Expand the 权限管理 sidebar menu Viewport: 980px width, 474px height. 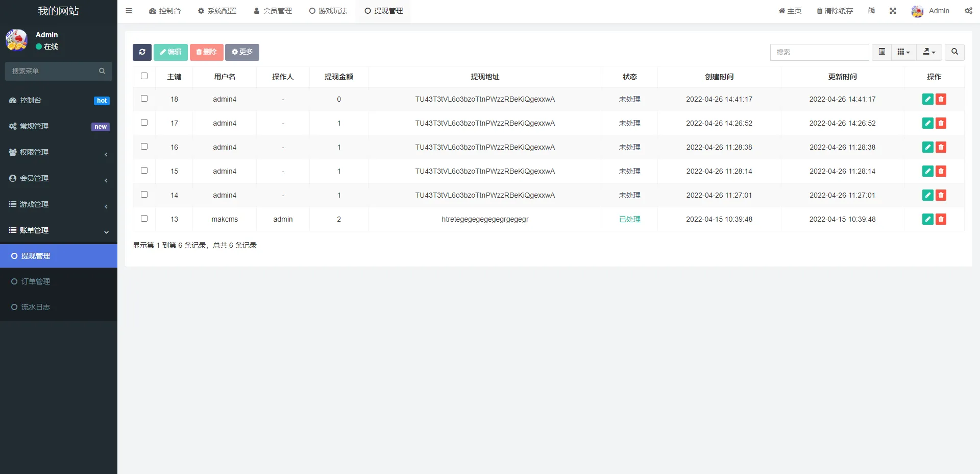[x=59, y=152]
